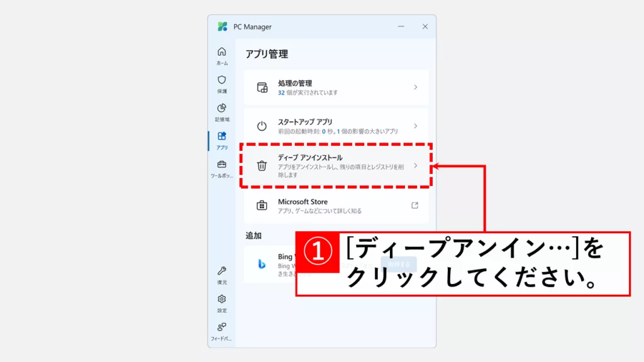Screen dimensions: 644x362
Task: Click アプリ、ゲームなどについて詳しく知る text
Action: pyautogui.click(x=320, y=211)
